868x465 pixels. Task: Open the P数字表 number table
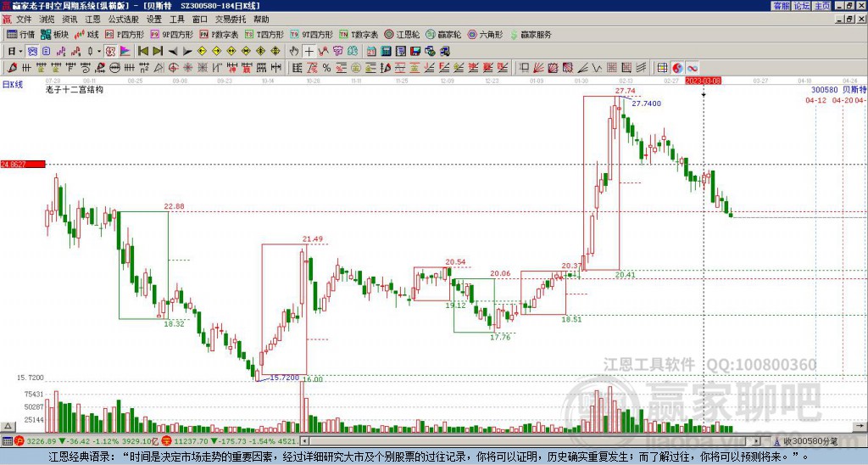219,34
